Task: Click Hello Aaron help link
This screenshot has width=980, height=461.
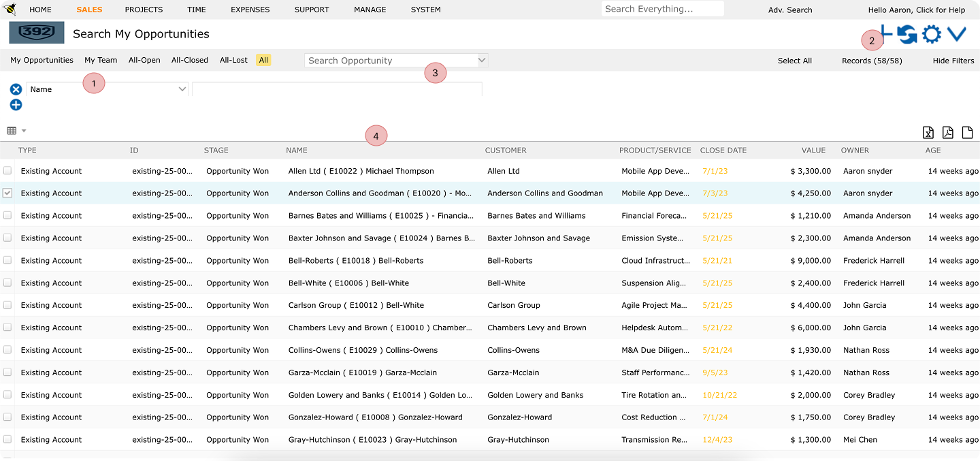Action: pos(917,10)
